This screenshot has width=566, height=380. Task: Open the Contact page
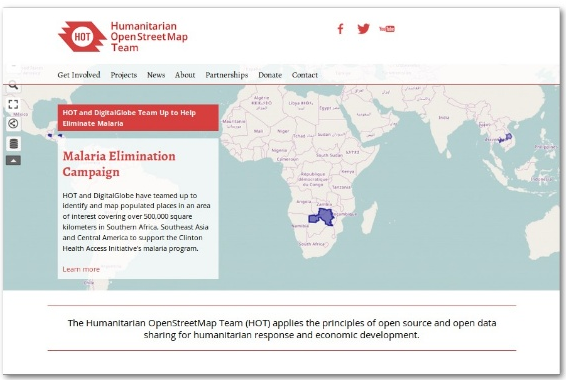[305, 75]
